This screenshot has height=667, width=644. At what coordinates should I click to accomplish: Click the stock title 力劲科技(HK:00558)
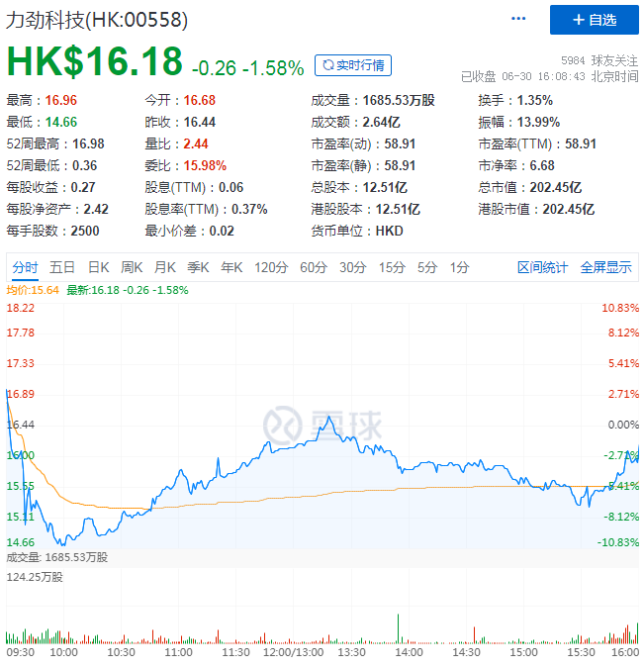pyautogui.click(x=97, y=20)
